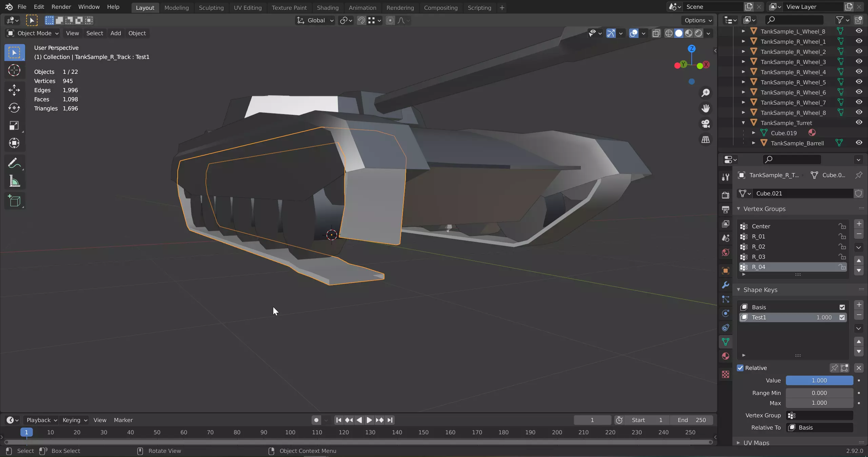This screenshot has height=457, width=868.
Task: Click the Add Cube tool
Action: point(14,201)
